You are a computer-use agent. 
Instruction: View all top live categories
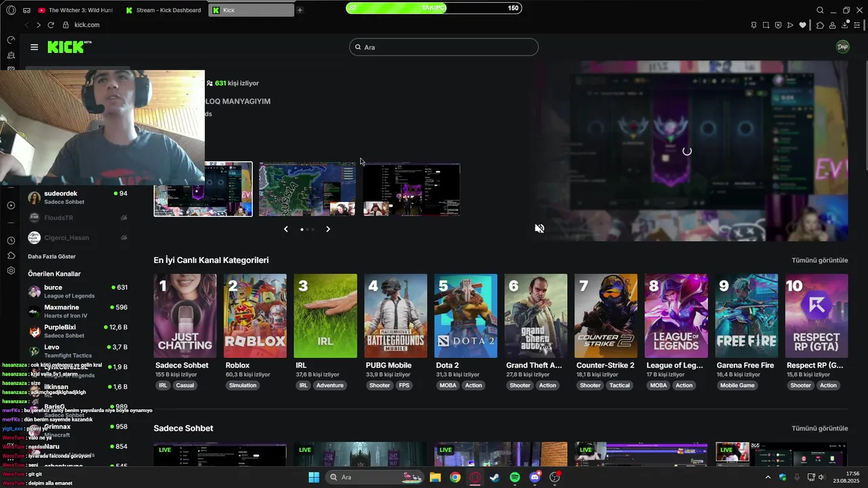(x=820, y=260)
